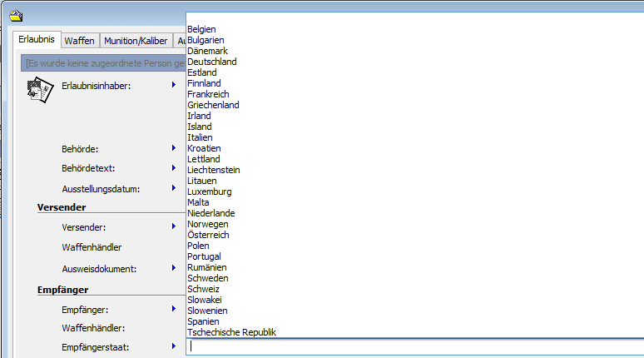The height and width of the screenshot is (358, 644).
Task: Pick Tschechische Republik from the list
Action: 232,332
